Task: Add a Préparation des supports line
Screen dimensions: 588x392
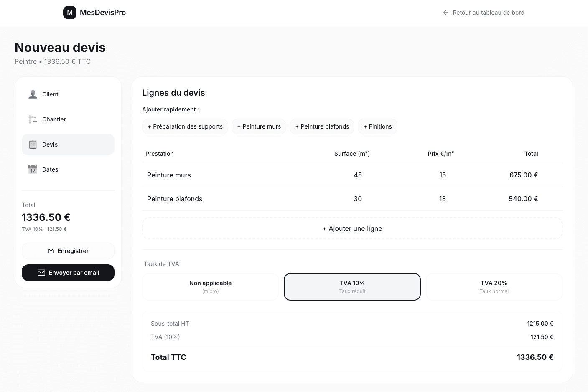Action: coord(185,126)
